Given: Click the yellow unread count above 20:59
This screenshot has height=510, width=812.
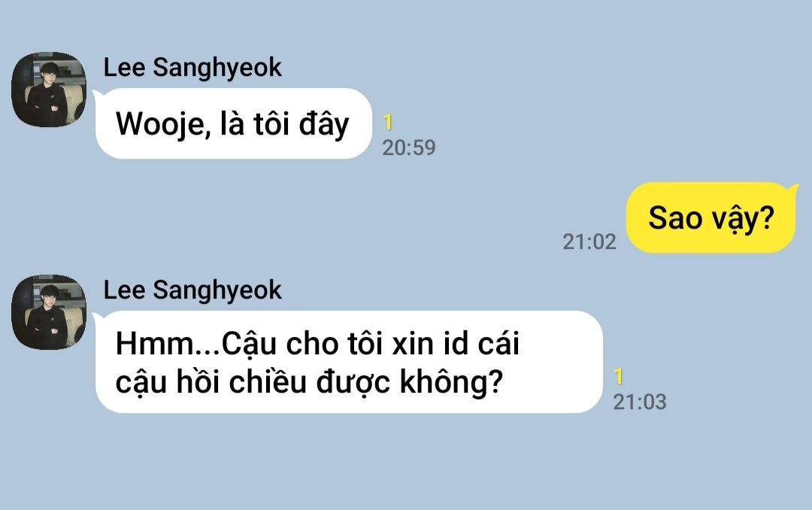Looking at the screenshot, I should (388, 123).
